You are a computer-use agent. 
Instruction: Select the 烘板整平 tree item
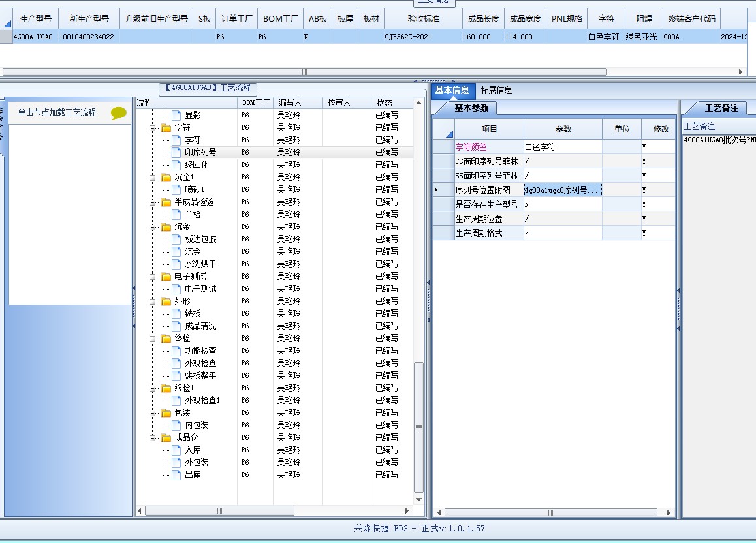click(x=200, y=376)
